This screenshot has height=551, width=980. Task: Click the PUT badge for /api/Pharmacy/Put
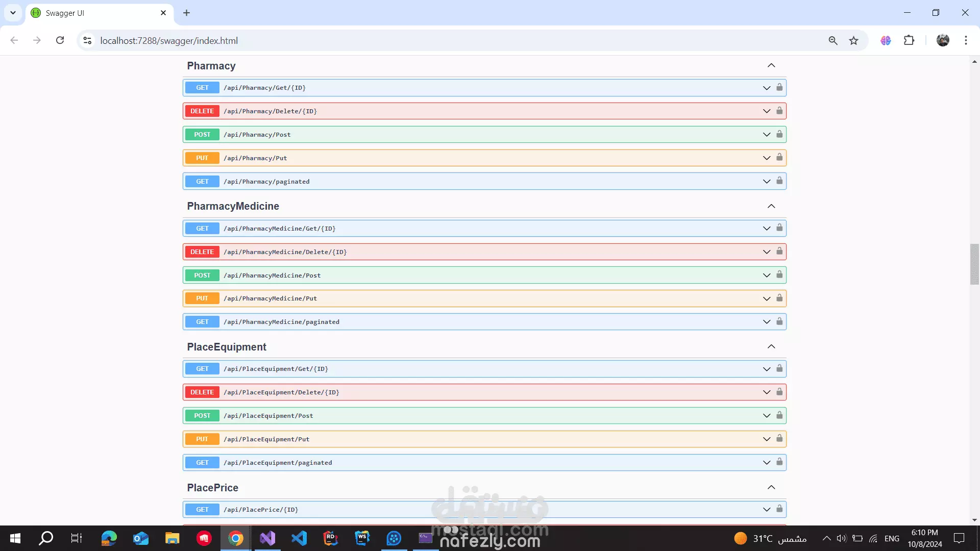(x=202, y=158)
